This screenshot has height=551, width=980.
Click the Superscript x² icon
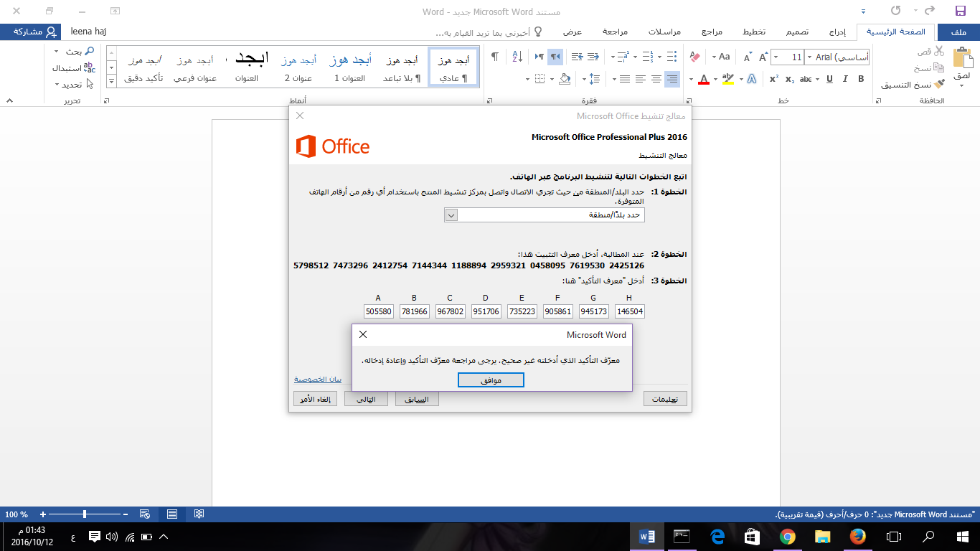tap(773, 79)
